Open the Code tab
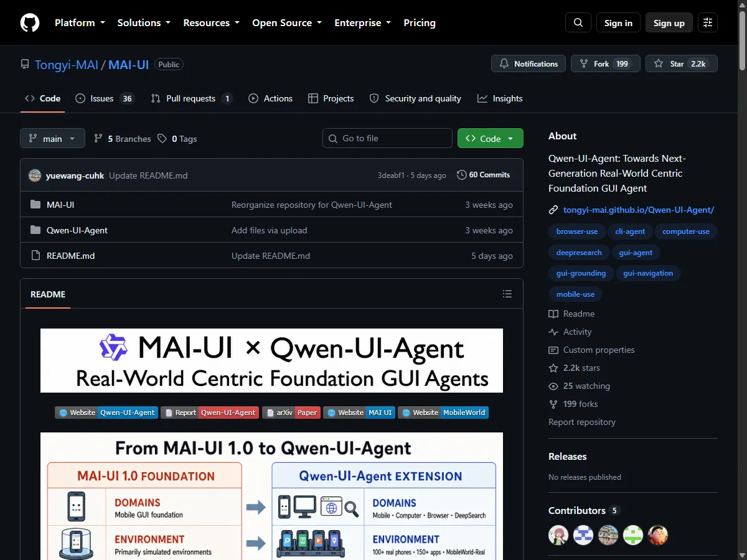This screenshot has width=747, height=560. click(42, 98)
